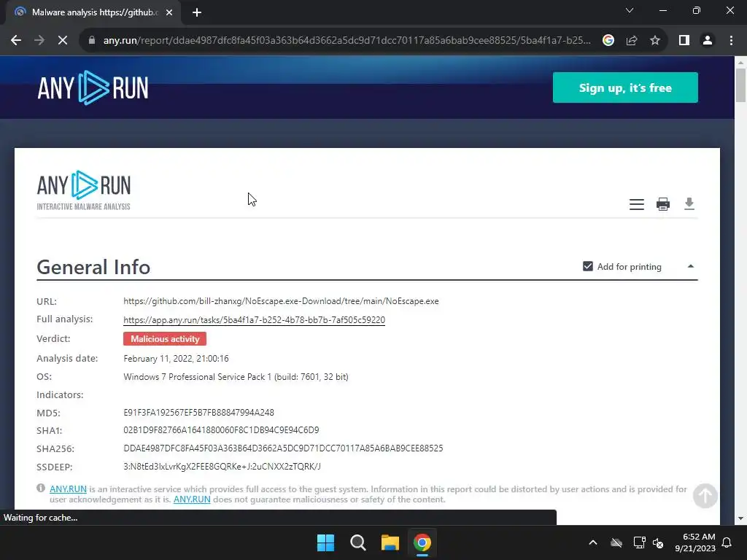Screen dimensions: 747x560
Task: Click the lock icon in address bar
Action: 92,41
